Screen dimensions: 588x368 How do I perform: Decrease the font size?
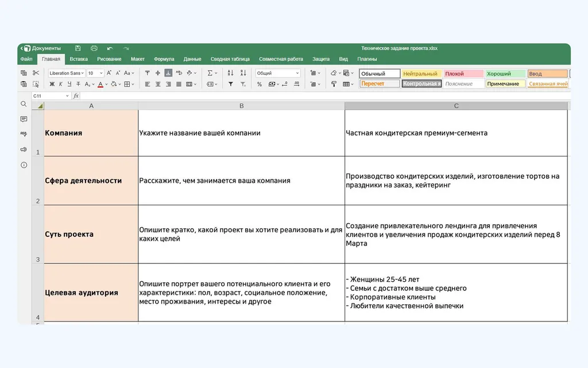point(118,73)
